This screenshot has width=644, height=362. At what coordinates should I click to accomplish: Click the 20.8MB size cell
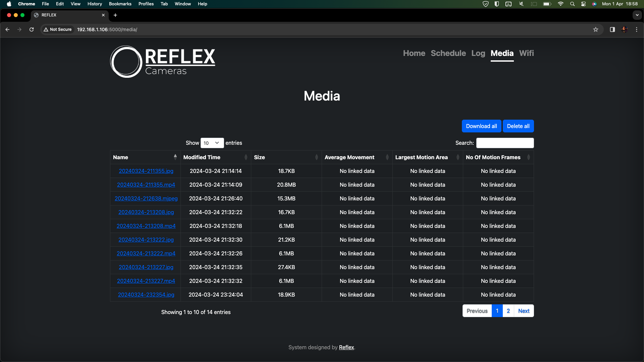286,185
